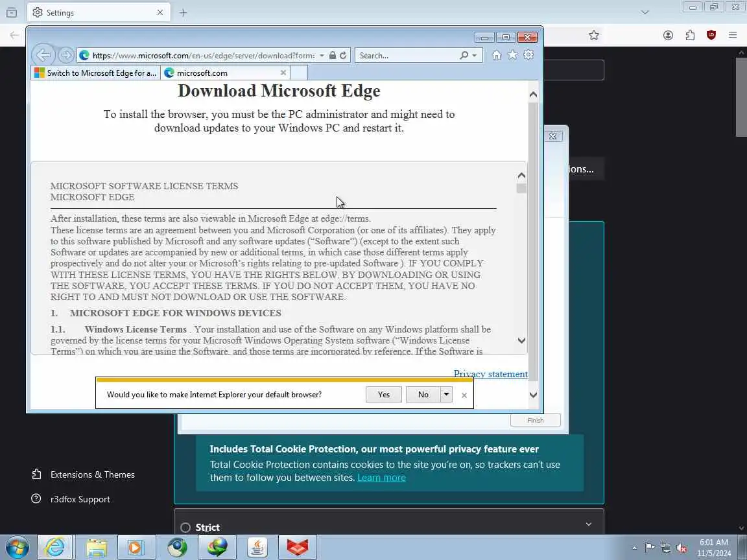Click Learn more about Total Cookie Protection
The width and height of the screenshot is (747, 560).
pos(381,478)
